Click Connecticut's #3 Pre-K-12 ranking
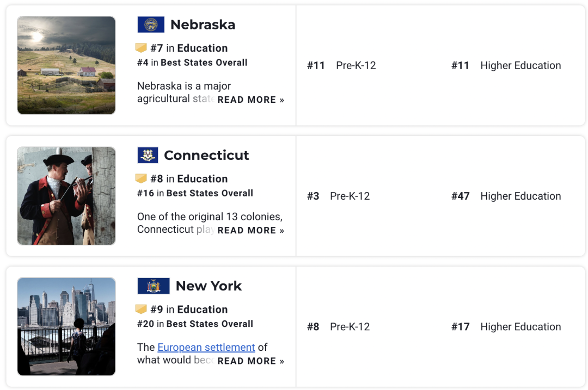588x390 pixels. click(x=338, y=196)
